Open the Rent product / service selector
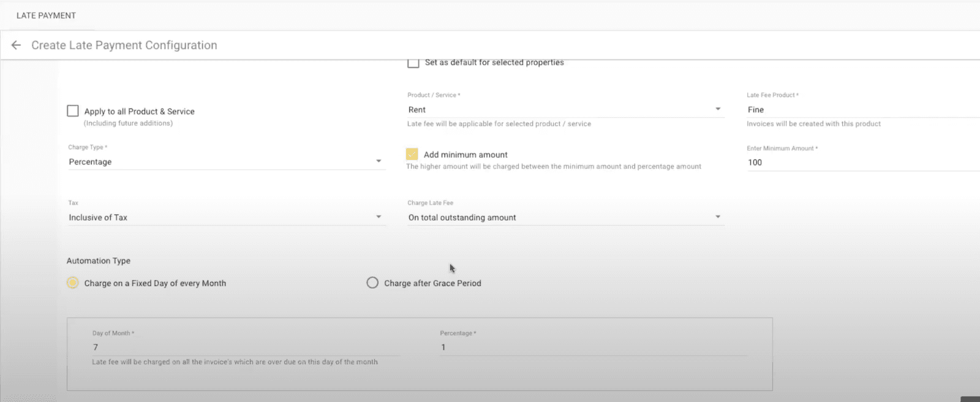Viewport: 980px width, 402px height. (x=551, y=110)
